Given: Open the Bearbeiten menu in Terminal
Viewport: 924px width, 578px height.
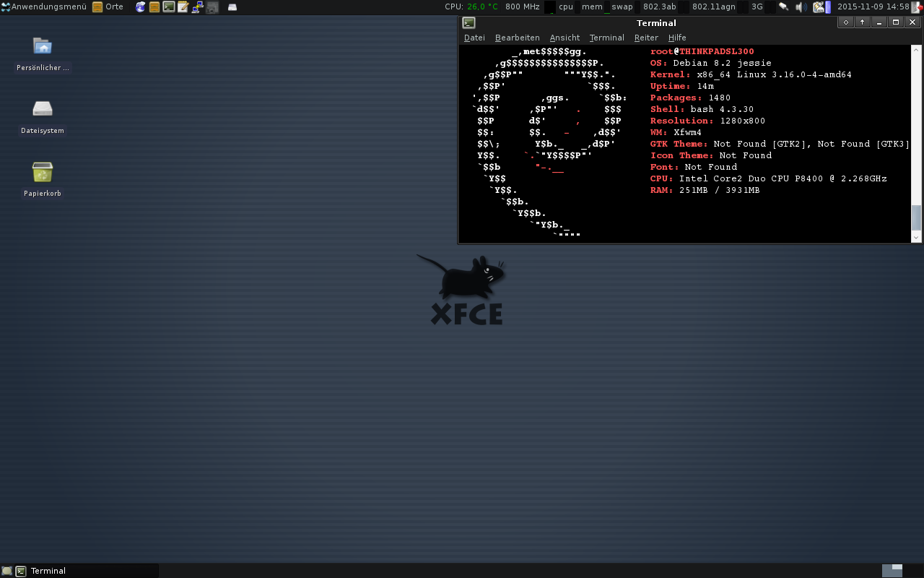Looking at the screenshot, I should pyautogui.click(x=518, y=38).
